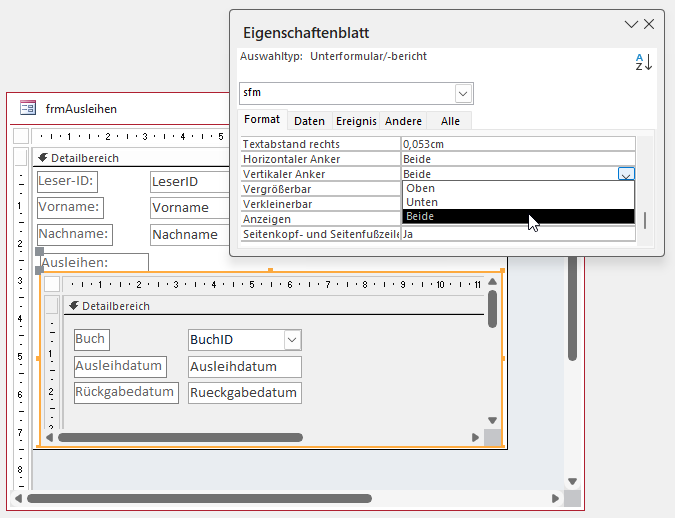Collapse the property sheet with the chevron icon
Image resolution: width=675 pixels, height=518 pixels.
[x=630, y=24]
